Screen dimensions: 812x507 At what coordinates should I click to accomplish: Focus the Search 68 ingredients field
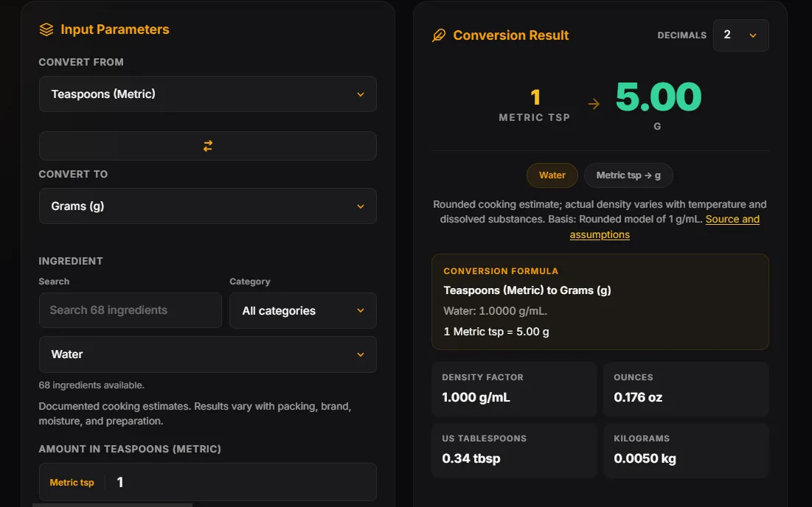pyautogui.click(x=131, y=310)
